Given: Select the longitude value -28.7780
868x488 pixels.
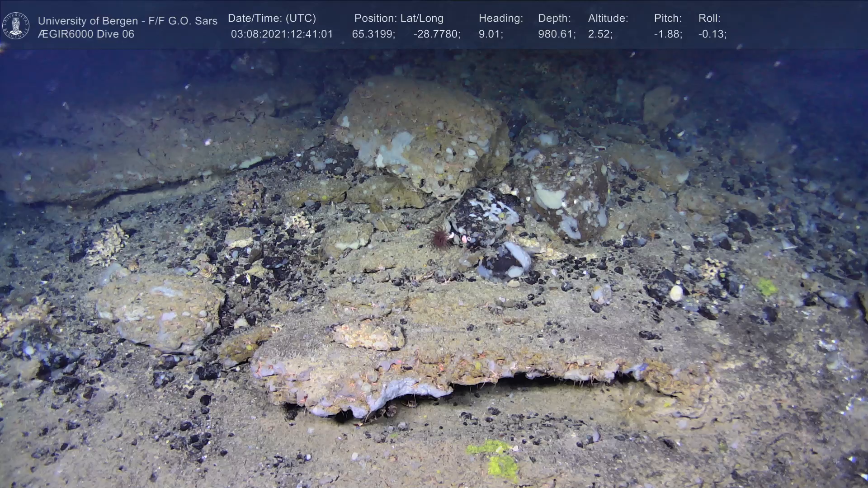Looking at the screenshot, I should point(436,34).
